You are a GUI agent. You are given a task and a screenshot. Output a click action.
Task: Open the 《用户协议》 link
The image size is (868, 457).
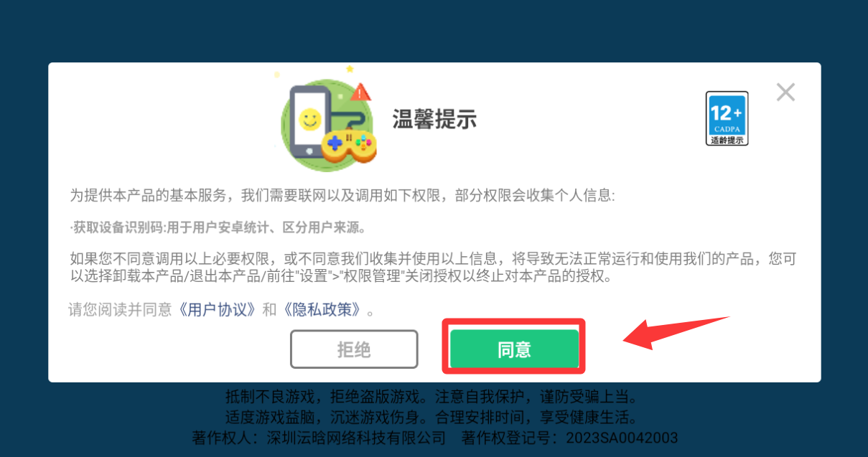(218, 310)
